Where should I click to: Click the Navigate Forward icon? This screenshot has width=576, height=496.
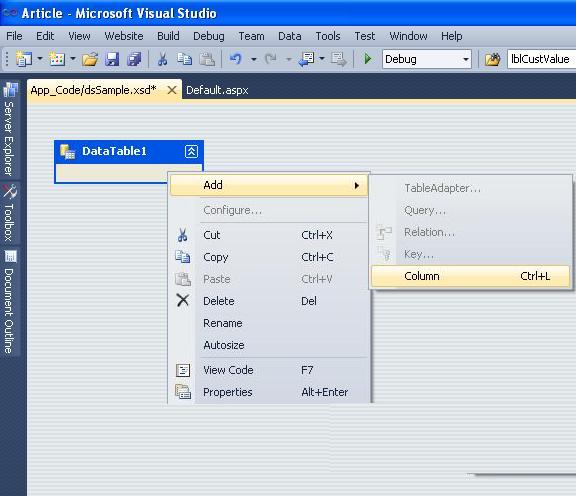tap(338, 59)
